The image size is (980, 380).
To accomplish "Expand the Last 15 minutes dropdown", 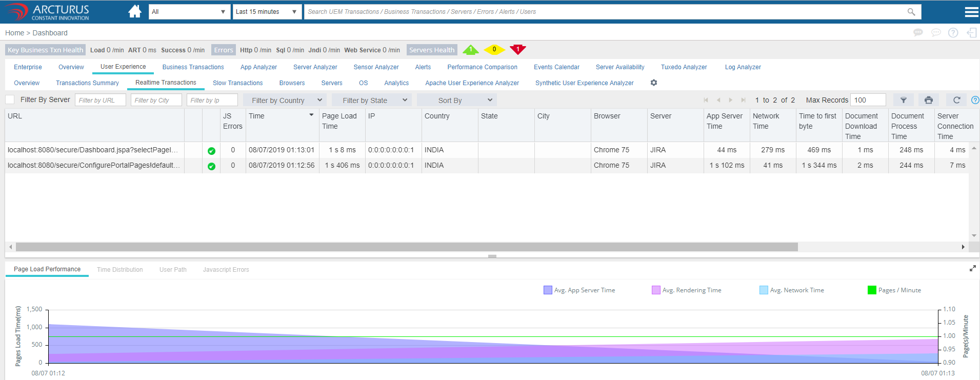I will coord(266,12).
